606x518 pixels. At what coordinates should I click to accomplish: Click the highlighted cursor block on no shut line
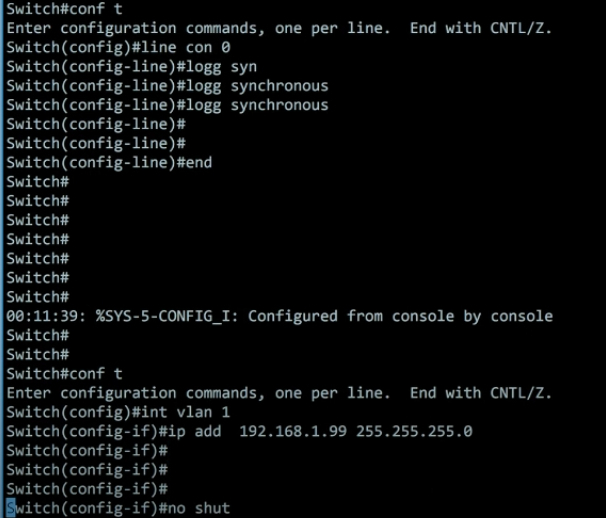(10, 508)
